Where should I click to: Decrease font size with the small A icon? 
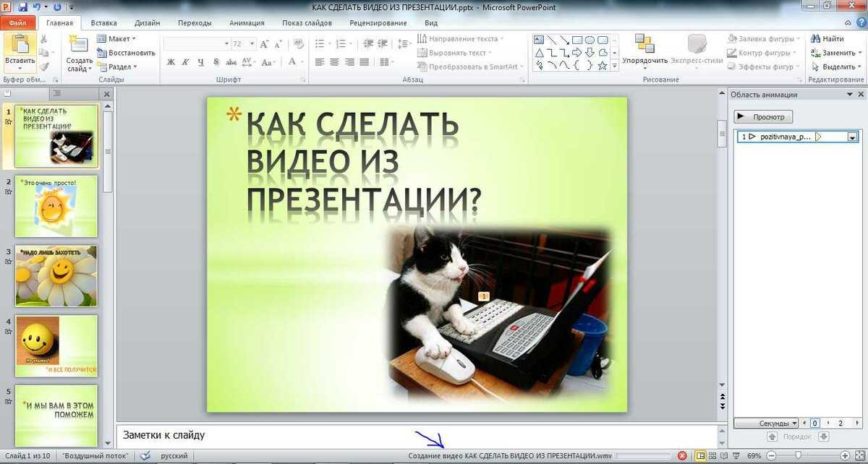[278, 44]
